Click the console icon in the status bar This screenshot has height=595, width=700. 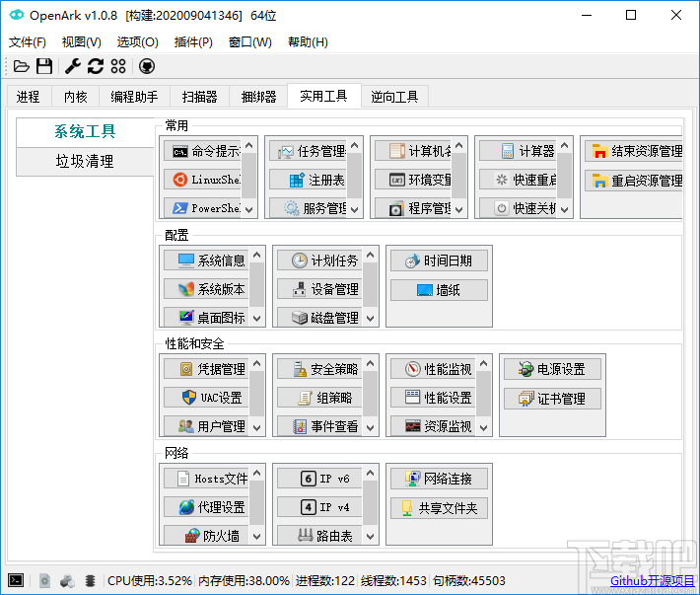click(16, 580)
